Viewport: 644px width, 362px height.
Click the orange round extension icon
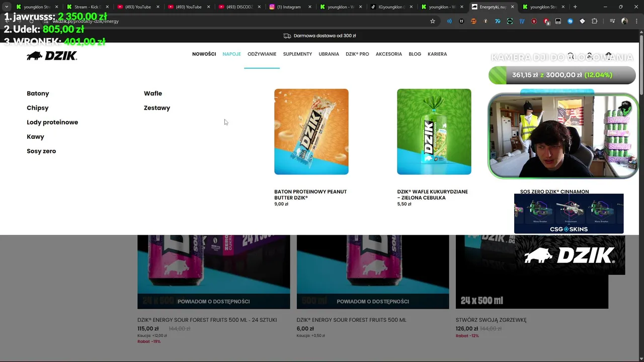pos(473,21)
